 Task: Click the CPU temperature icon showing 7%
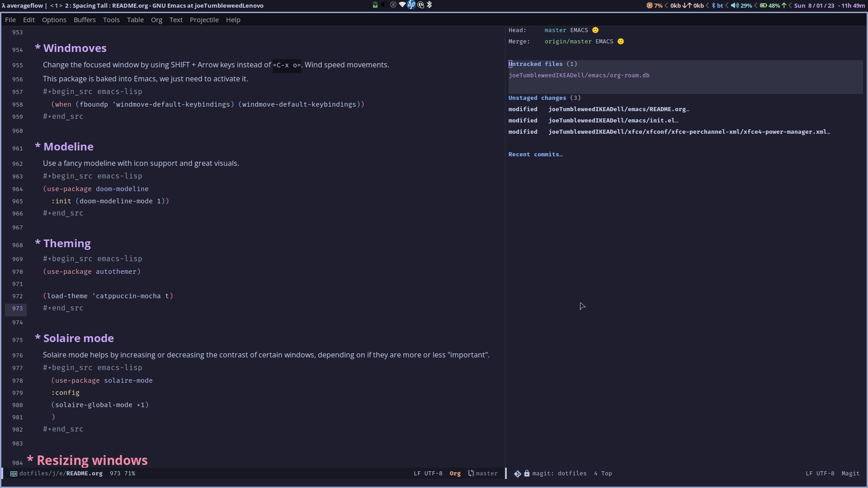coord(650,5)
